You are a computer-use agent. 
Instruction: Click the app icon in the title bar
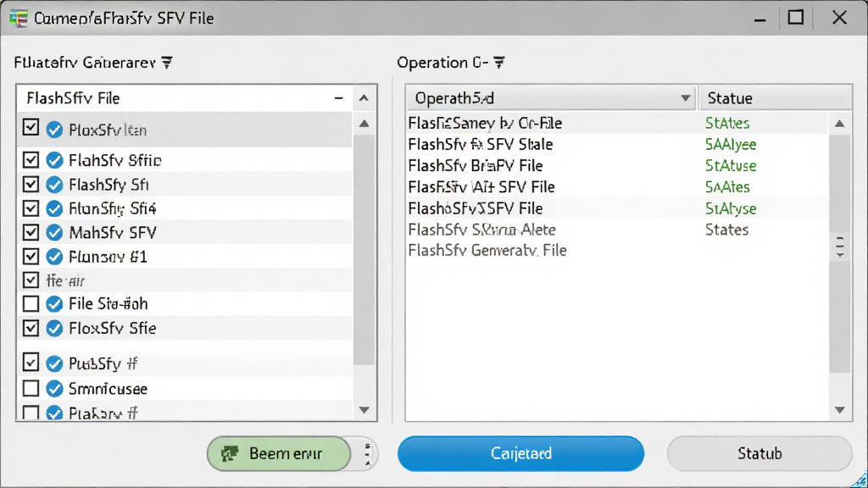tap(19, 19)
